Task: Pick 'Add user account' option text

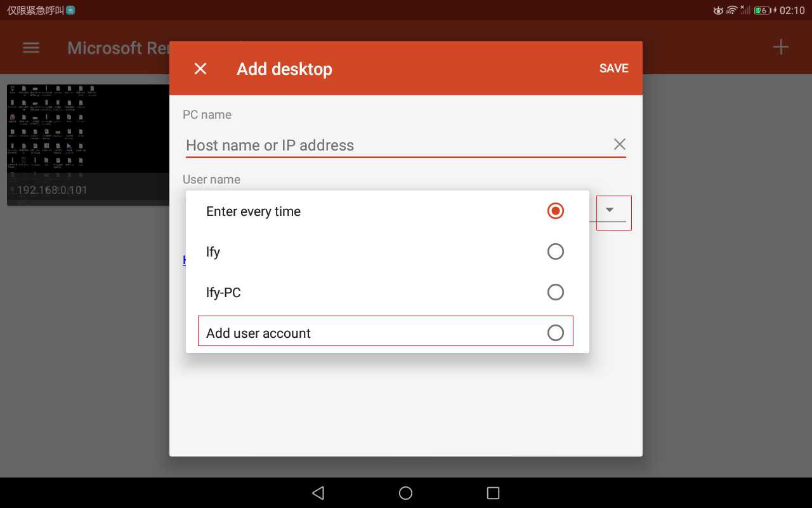Action: point(258,333)
